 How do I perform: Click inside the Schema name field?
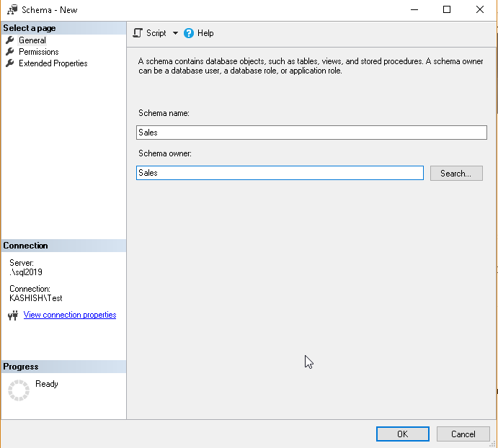(x=311, y=133)
